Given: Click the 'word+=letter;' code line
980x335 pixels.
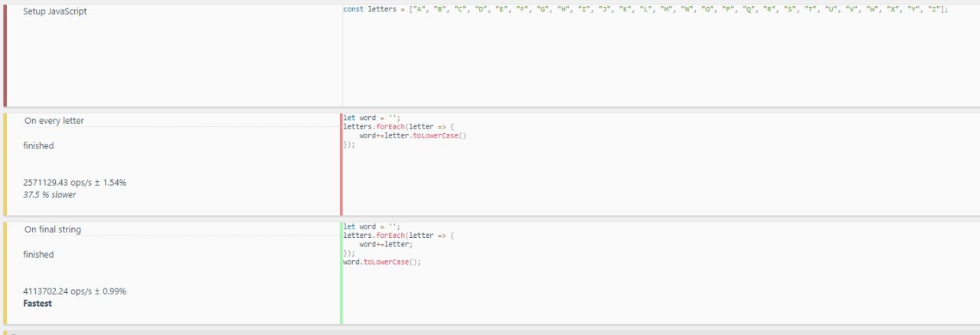Looking at the screenshot, I should pos(386,245).
